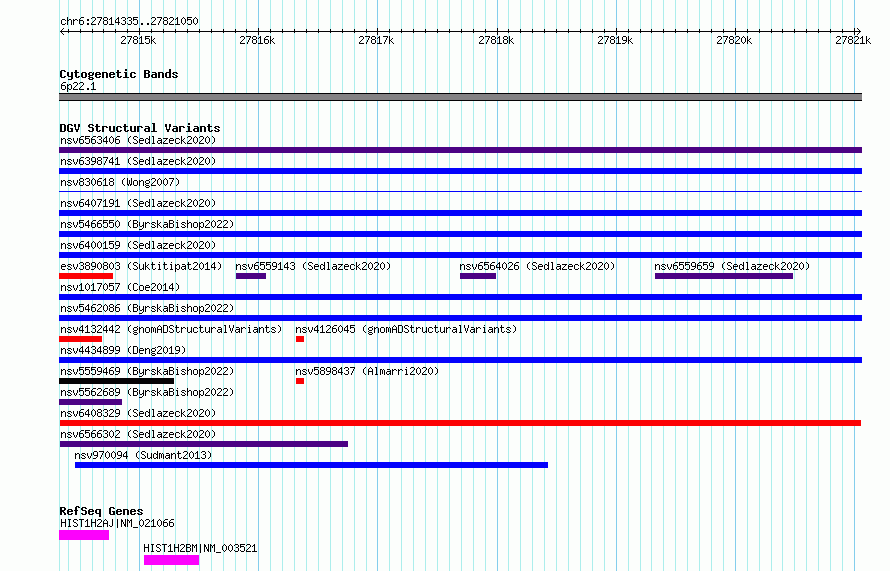
Task: Select the magenta HIST1H2BM gene block
Action: click(171, 560)
